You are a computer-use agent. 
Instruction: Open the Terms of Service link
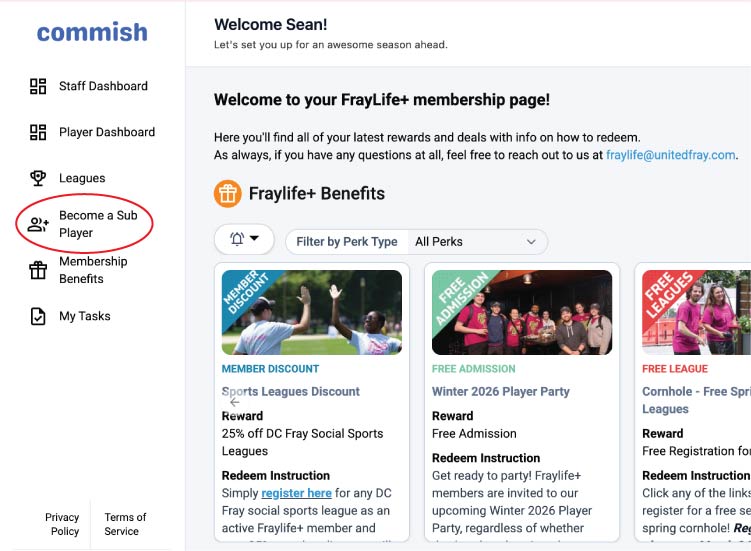point(124,524)
